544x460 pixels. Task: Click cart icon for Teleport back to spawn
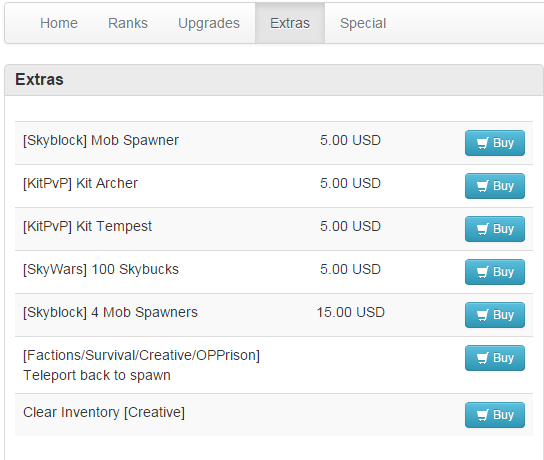click(483, 358)
